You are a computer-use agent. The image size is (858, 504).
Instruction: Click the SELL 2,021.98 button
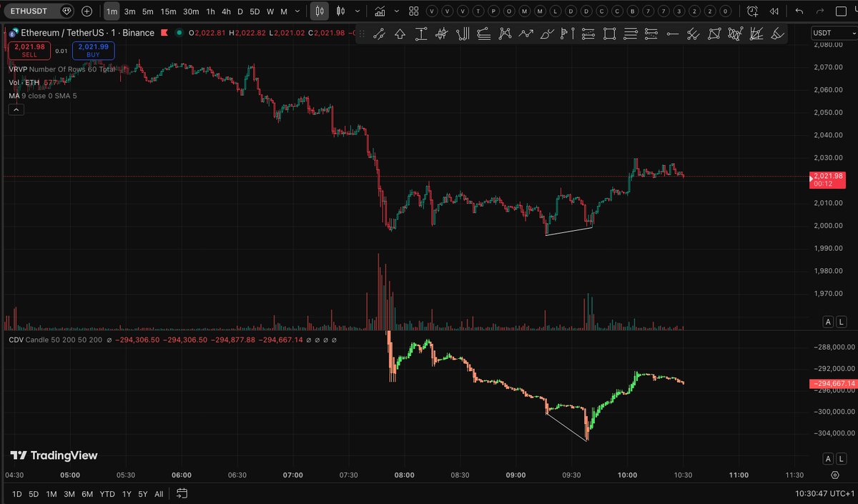coord(30,49)
